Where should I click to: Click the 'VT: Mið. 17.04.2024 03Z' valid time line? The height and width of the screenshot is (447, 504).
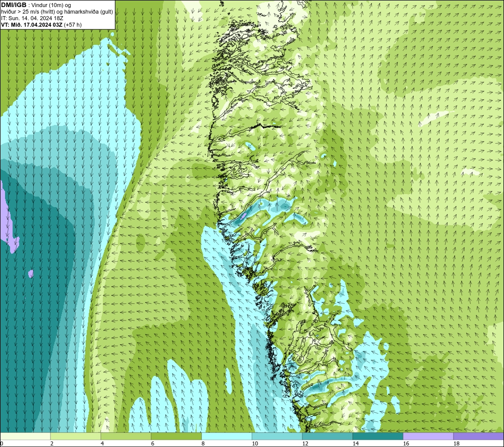pos(41,25)
